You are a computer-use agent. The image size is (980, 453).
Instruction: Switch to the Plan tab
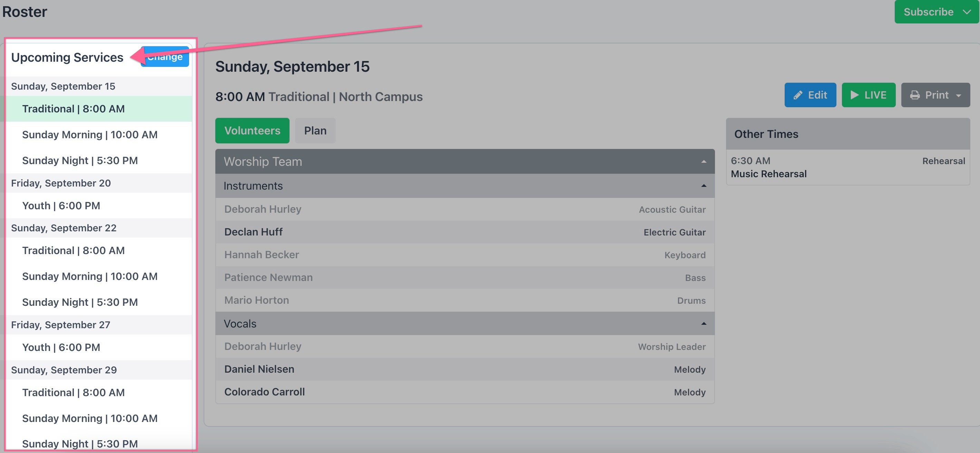point(315,131)
